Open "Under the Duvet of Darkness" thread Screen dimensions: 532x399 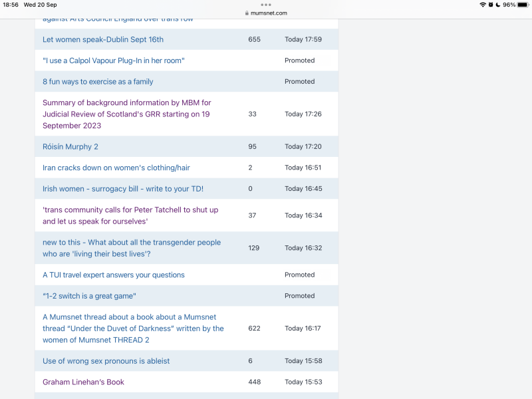point(133,329)
